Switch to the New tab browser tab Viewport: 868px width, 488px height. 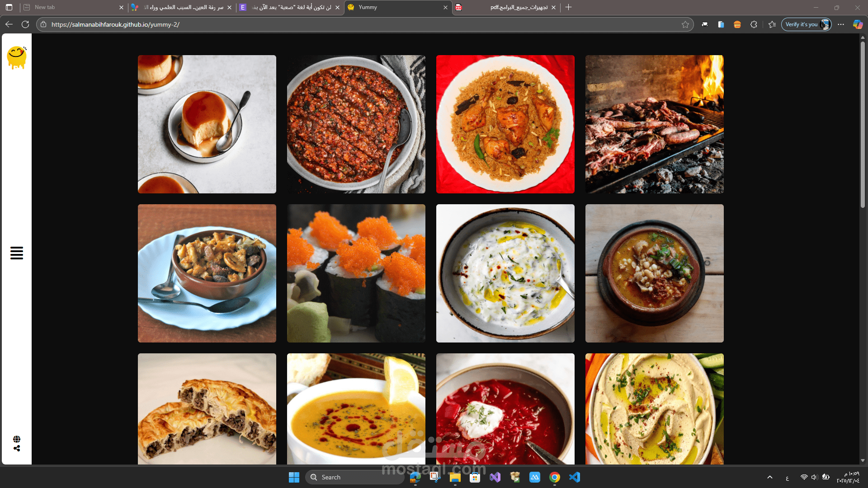(73, 7)
